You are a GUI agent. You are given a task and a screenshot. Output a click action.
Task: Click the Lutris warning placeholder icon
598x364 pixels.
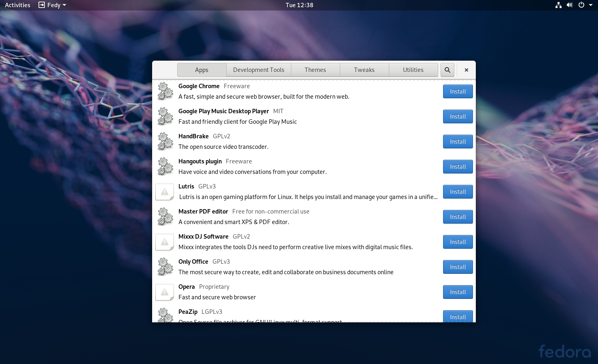165,192
